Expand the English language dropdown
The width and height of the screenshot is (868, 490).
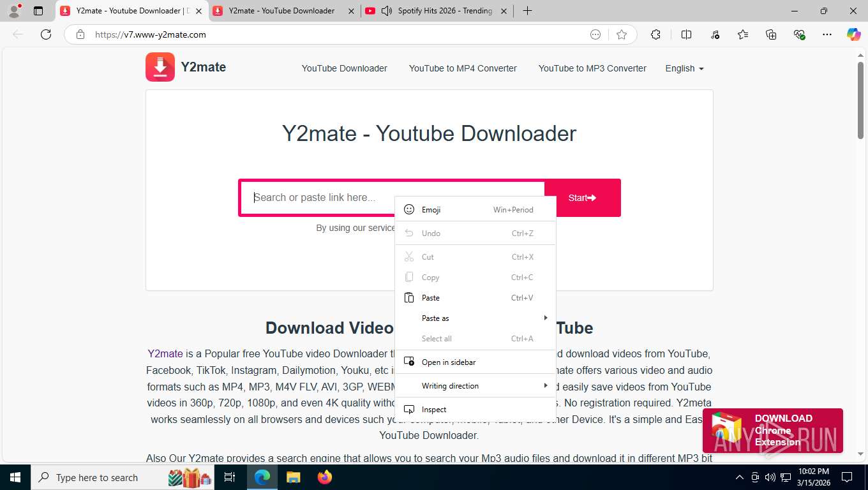(684, 68)
